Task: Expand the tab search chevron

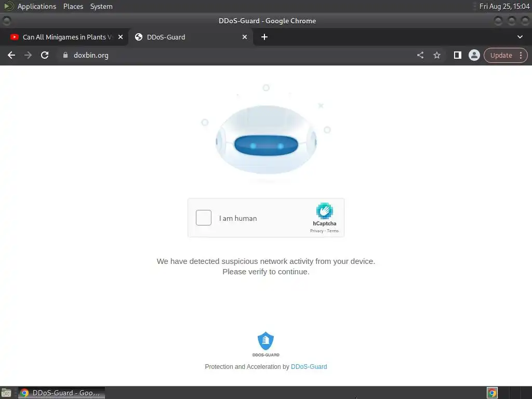Action: point(520,37)
